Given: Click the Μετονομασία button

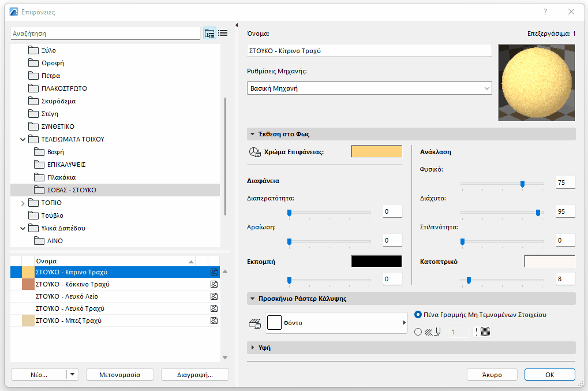Looking at the screenshot, I should (121, 374).
